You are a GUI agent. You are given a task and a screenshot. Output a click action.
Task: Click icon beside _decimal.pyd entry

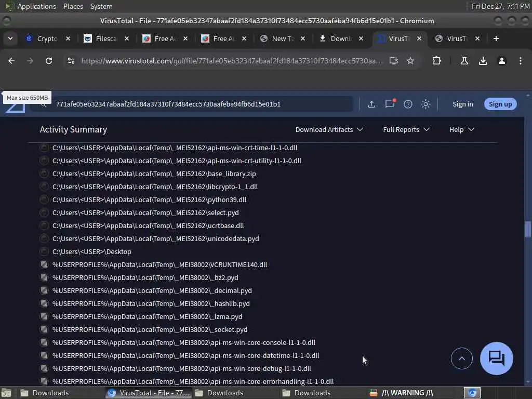coord(44,290)
